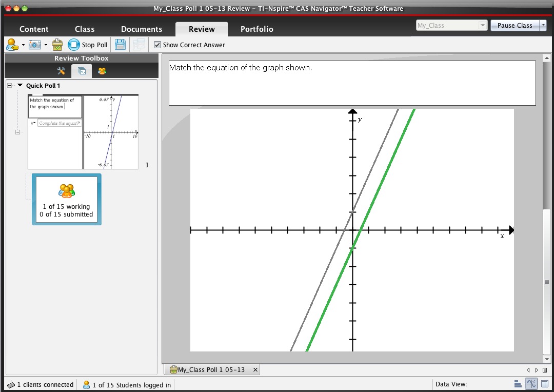
Task: Open the Document Tools wrench tab
Action: (61, 71)
